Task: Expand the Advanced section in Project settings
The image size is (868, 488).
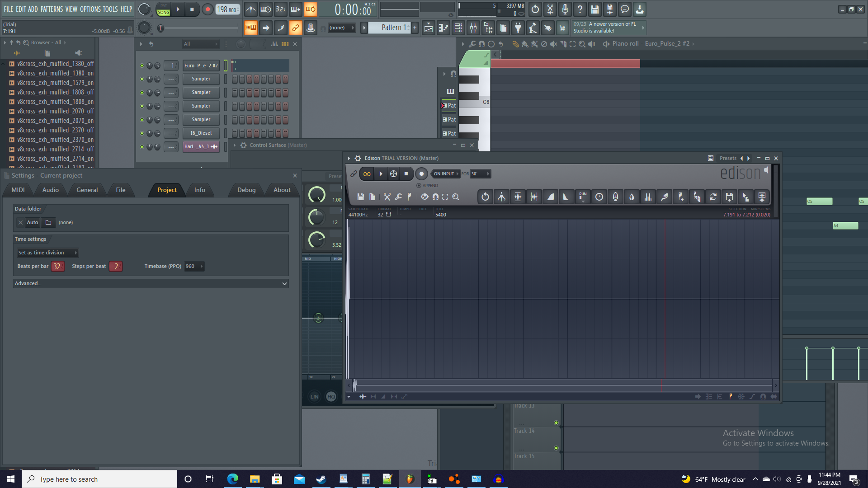Action: [x=151, y=284]
